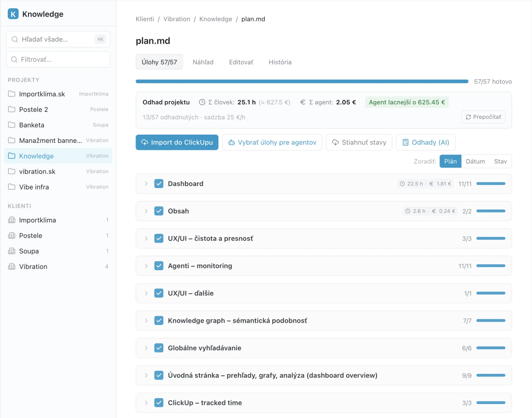Click the building icon beside Importklima client
This screenshot has height=418, width=532.
click(x=12, y=220)
